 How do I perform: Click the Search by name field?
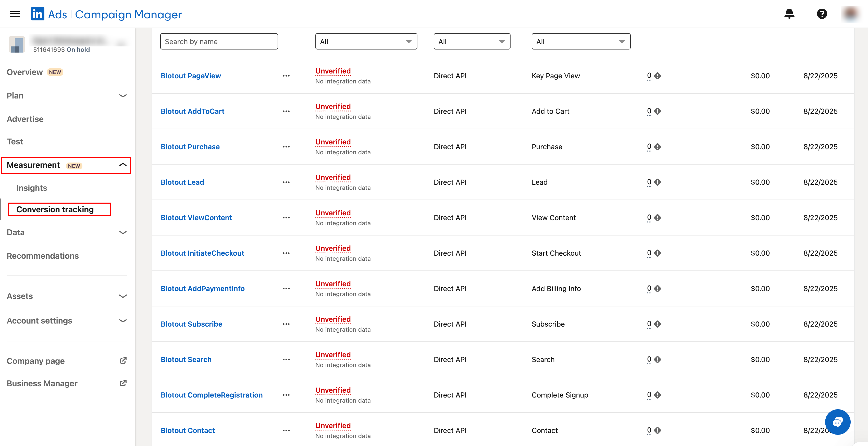[x=219, y=41]
